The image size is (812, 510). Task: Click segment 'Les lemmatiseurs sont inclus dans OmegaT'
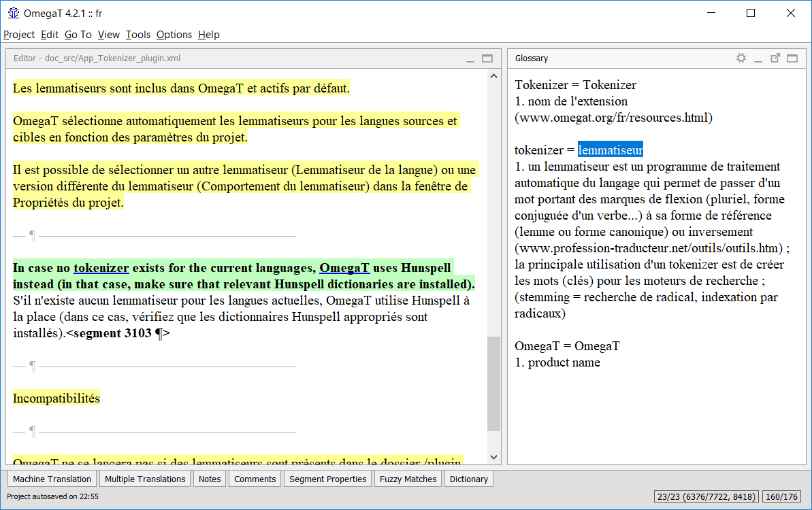(181, 88)
